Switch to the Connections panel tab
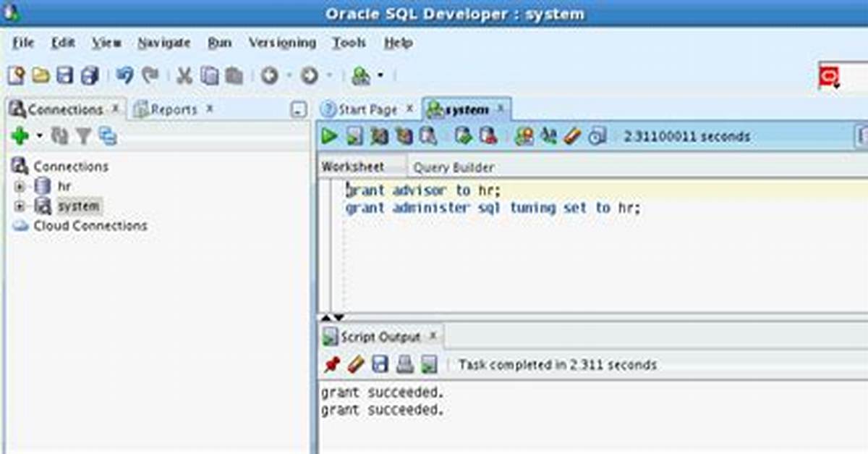The width and height of the screenshot is (868, 454). pyautogui.click(x=65, y=109)
